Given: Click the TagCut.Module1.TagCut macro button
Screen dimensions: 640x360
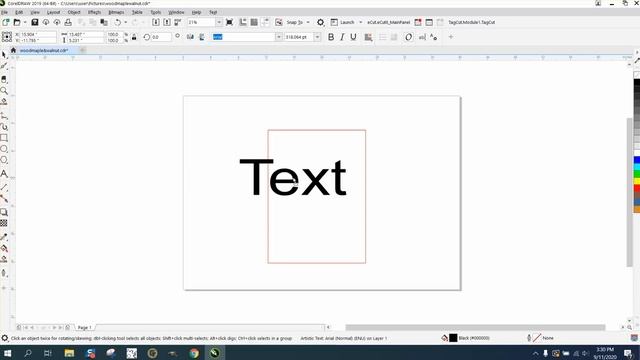Looking at the screenshot, I should pyautogui.click(x=471, y=22).
